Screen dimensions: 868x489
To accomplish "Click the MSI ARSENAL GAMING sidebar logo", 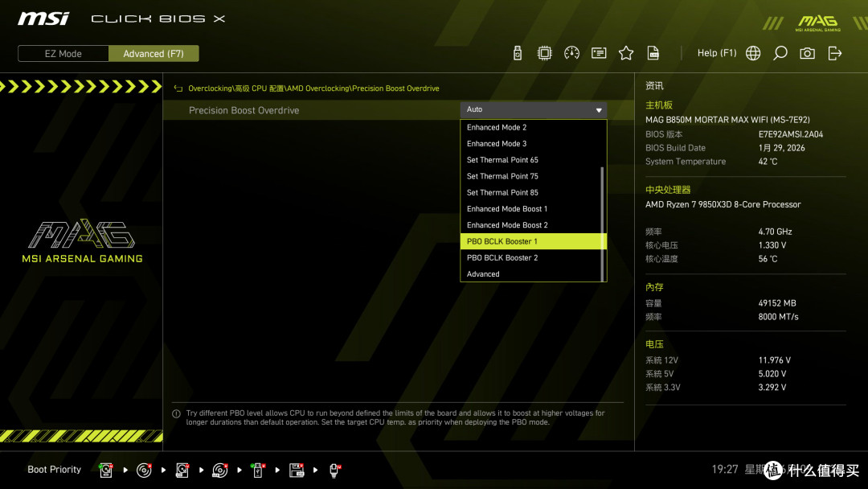I will (x=82, y=241).
